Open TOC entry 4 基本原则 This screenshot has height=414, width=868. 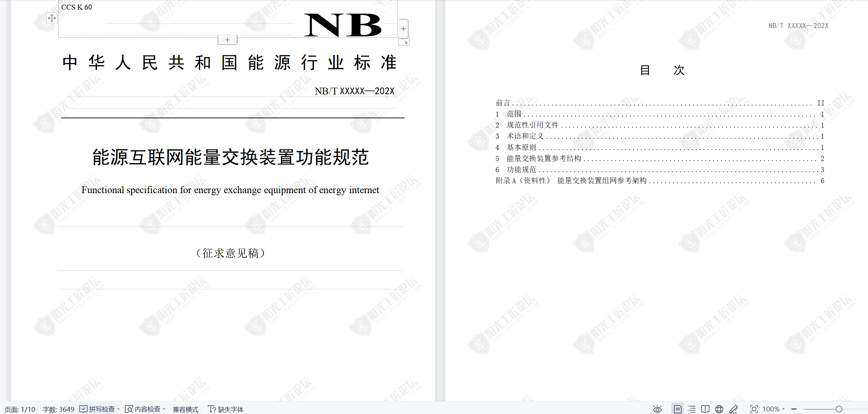tap(660, 148)
